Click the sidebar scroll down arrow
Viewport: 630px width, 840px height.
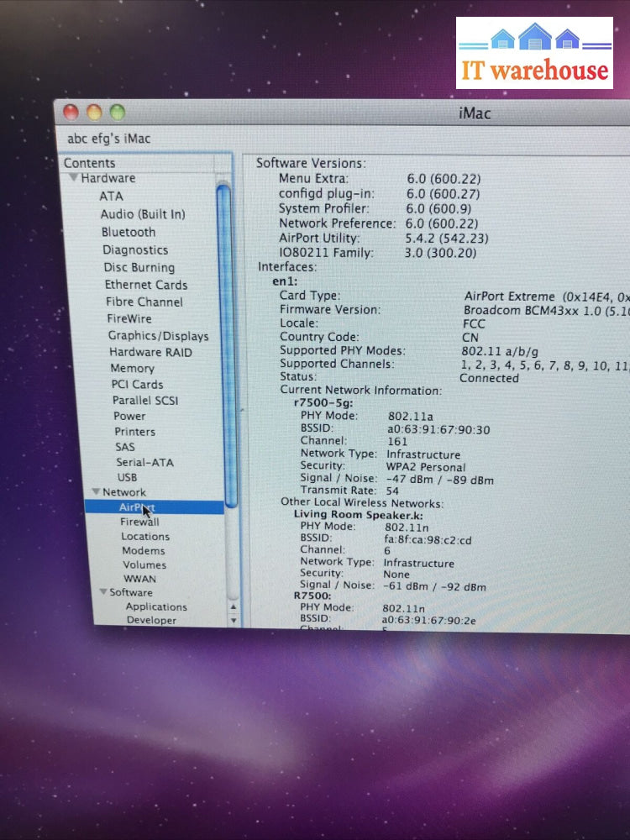point(234,621)
